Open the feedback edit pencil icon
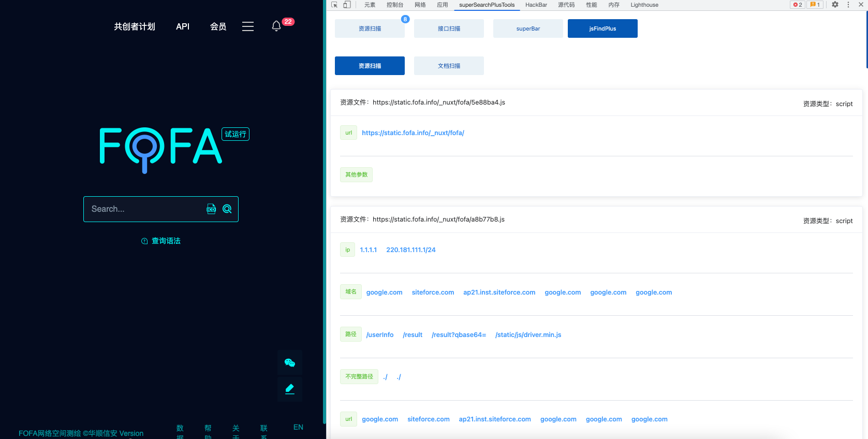 coord(290,389)
